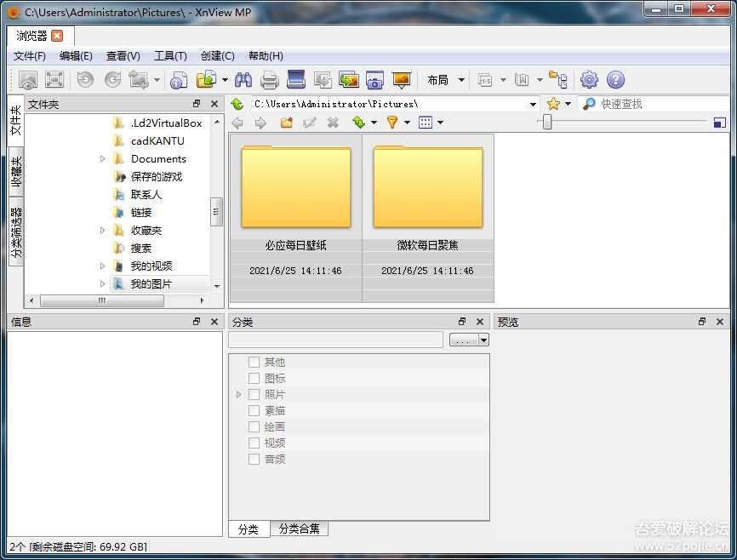Open the help question mark icon

(614, 79)
